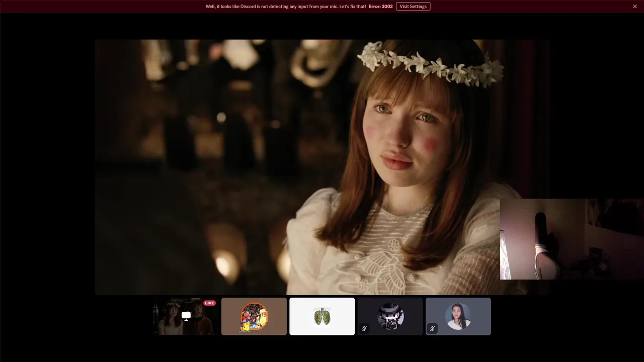Screen dimensions: 644x362
Task: Click muted mic icon on masked-hat tile
Action: pyautogui.click(x=364, y=328)
